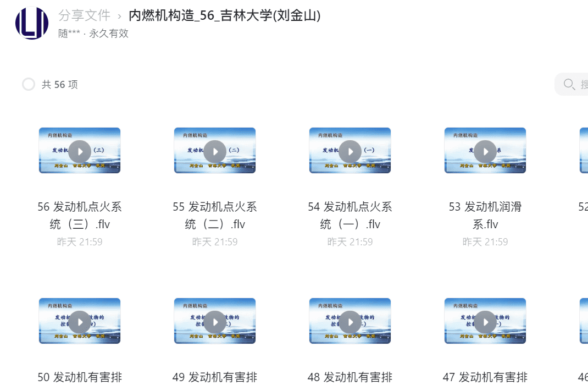
Task: Click the 共 56 项 item count text
Action: point(60,85)
